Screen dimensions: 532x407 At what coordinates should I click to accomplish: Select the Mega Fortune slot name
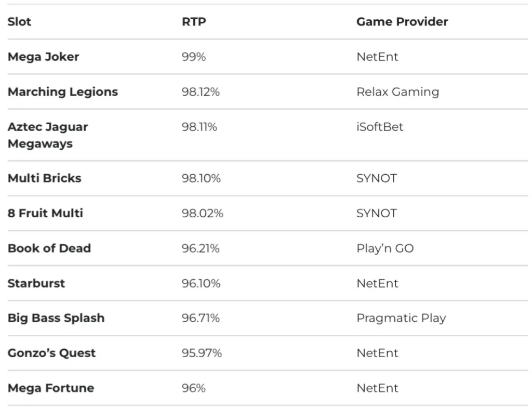(50, 388)
